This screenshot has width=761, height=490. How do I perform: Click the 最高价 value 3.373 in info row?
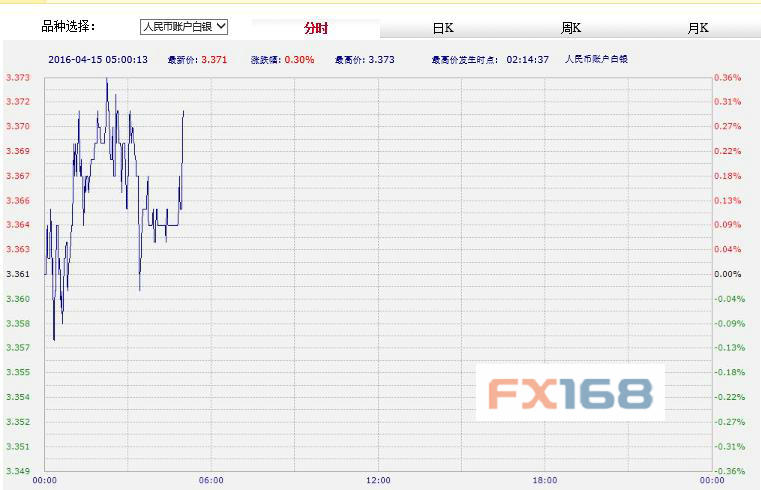pos(381,60)
